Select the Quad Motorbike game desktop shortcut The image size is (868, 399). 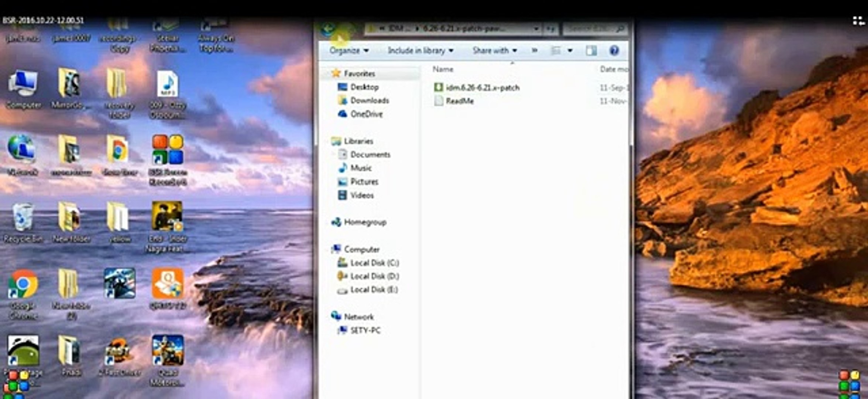(168, 360)
